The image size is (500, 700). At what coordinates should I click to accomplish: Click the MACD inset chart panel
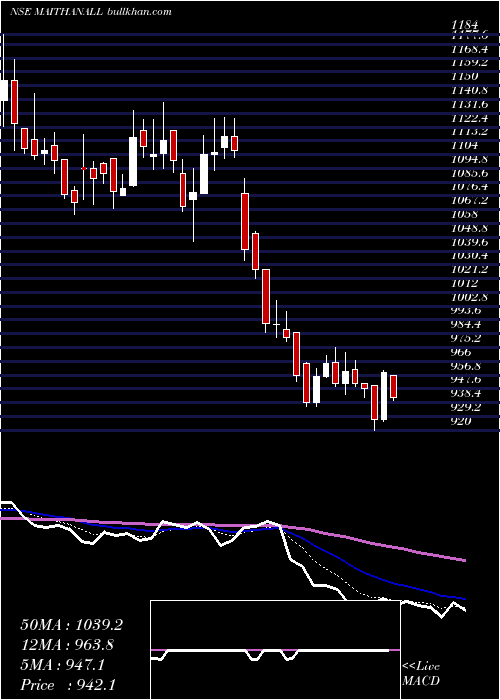[275, 650]
